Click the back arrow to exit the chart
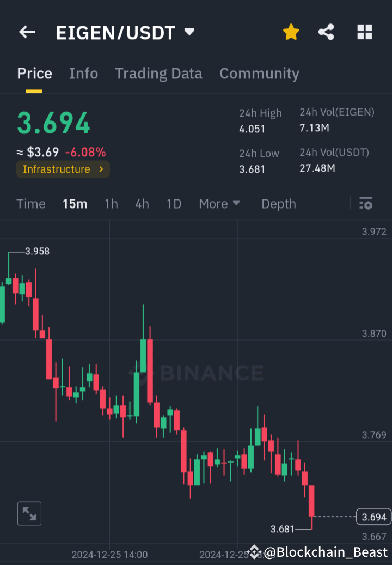 pos(27,32)
